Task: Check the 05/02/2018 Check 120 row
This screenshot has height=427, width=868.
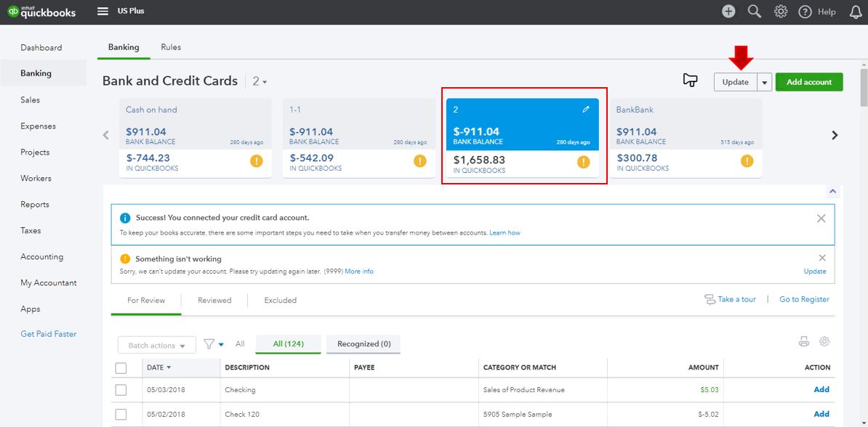Action: [x=121, y=414]
